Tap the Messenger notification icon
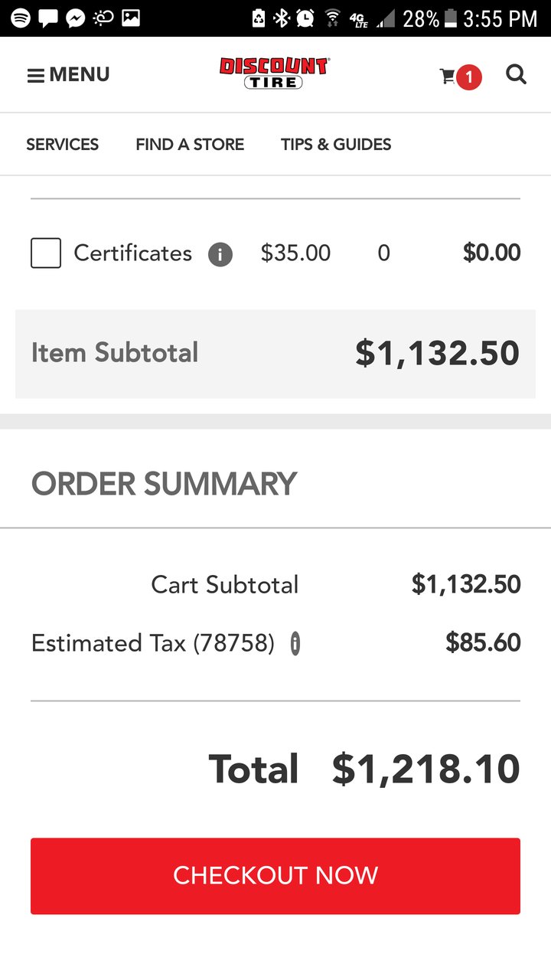 pos(75,18)
